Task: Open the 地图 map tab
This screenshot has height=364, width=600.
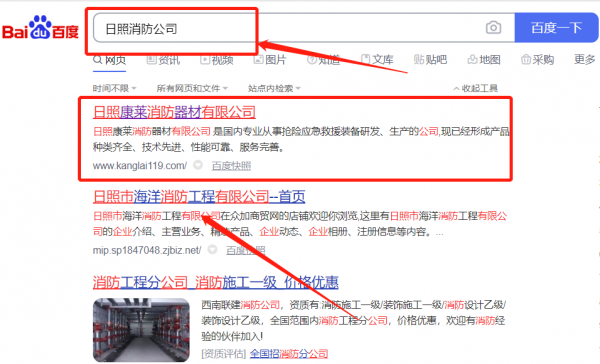Action: pyautogui.click(x=484, y=60)
